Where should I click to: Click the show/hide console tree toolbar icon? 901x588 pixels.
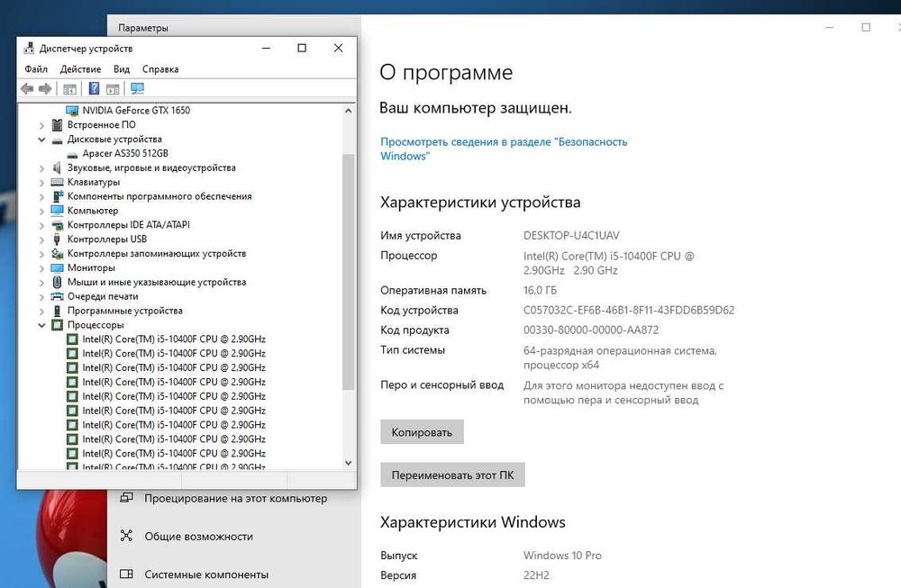tap(69, 89)
